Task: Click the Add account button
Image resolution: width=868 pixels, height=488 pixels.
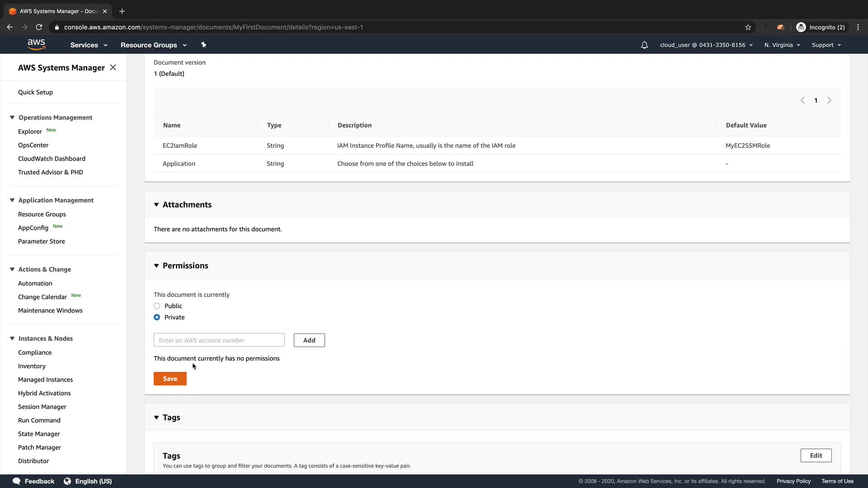Action: pyautogui.click(x=309, y=340)
